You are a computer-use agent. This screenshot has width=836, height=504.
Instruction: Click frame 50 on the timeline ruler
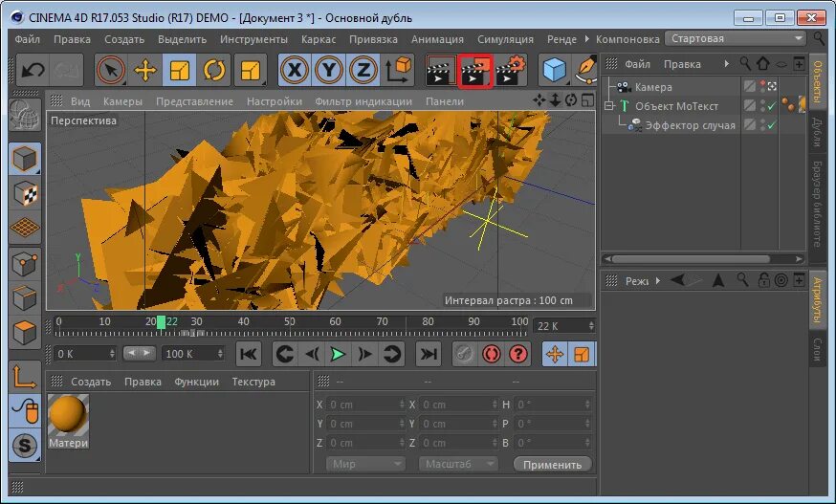point(290,322)
